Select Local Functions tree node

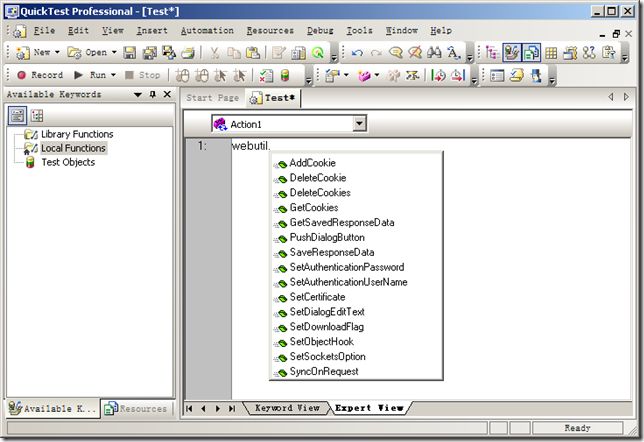click(74, 148)
